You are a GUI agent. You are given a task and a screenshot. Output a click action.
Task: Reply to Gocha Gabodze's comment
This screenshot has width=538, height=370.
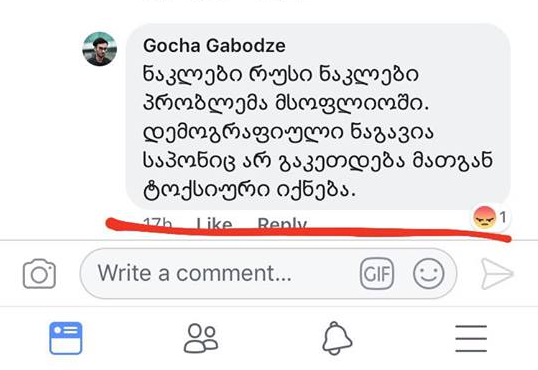[282, 224]
